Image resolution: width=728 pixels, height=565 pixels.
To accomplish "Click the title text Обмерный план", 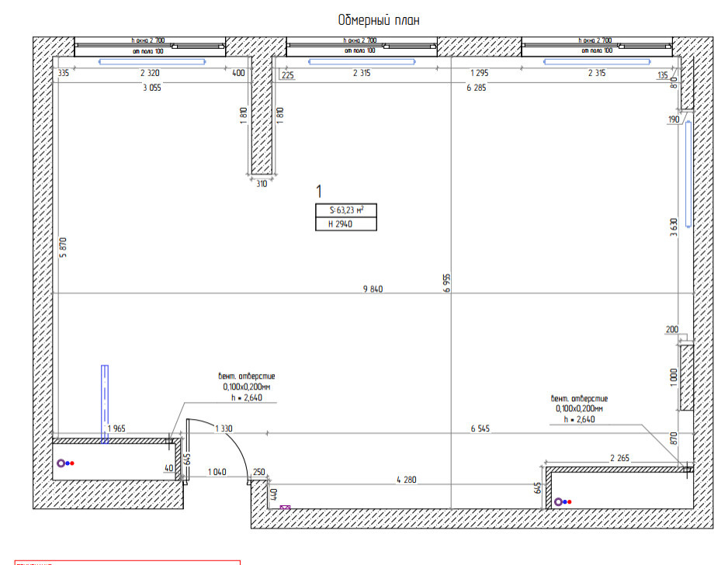I will tap(379, 20).
